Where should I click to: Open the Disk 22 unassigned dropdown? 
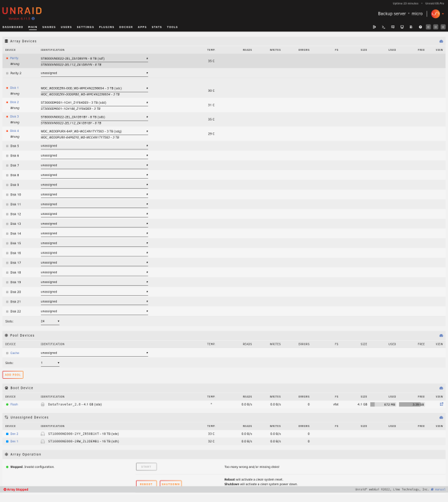[x=94, y=311]
